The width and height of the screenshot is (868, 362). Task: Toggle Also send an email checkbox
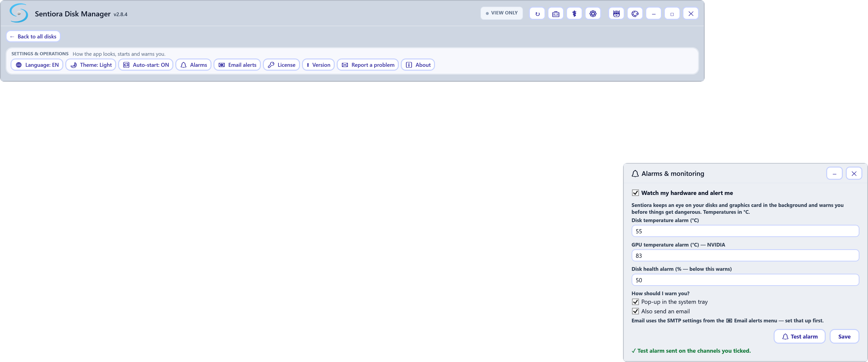click(635, 311)
